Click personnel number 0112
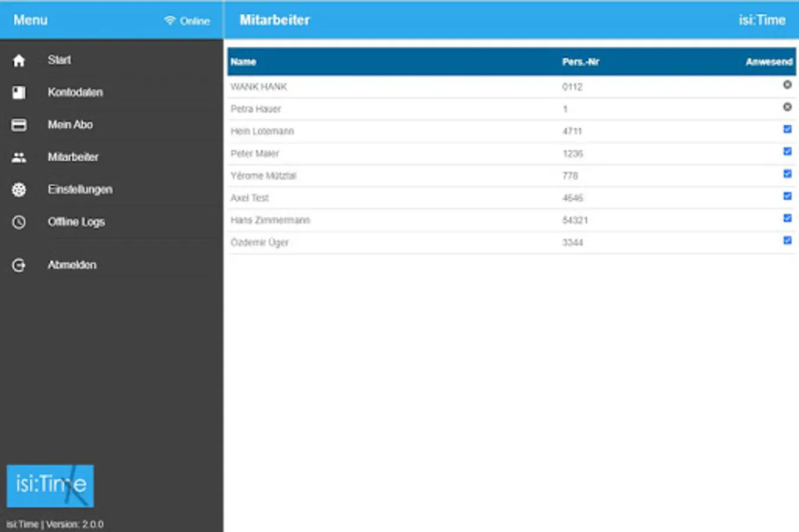 (x=572, y=87)
